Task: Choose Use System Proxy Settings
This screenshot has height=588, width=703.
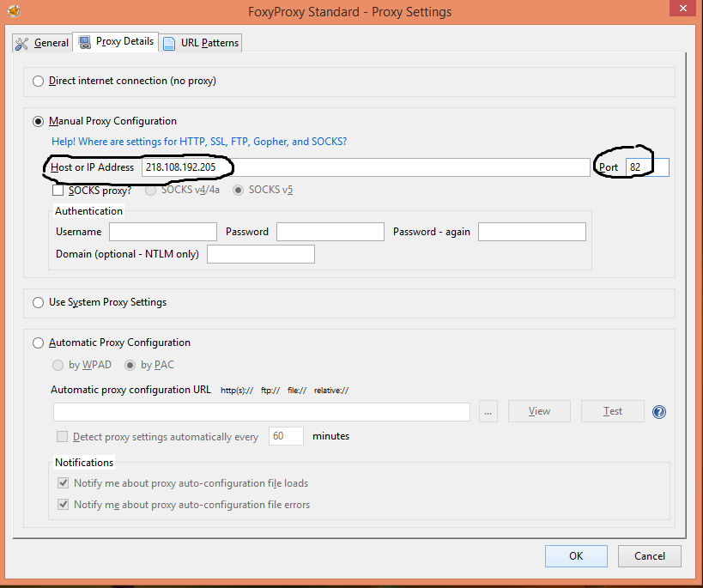Action: pyautogui.click(x=38, y=302)
